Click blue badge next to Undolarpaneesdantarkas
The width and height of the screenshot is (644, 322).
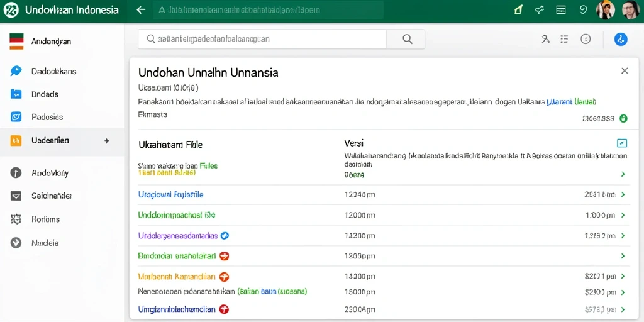point(225,236)
